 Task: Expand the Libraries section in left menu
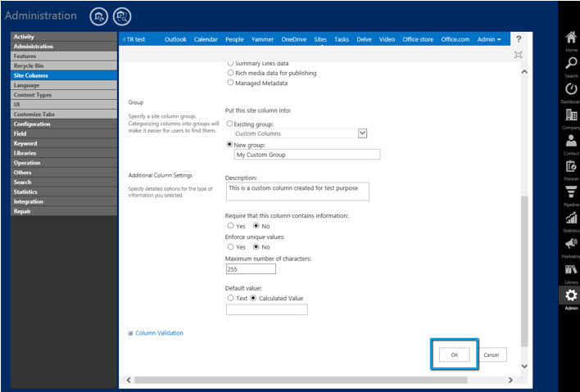[64, 152]
